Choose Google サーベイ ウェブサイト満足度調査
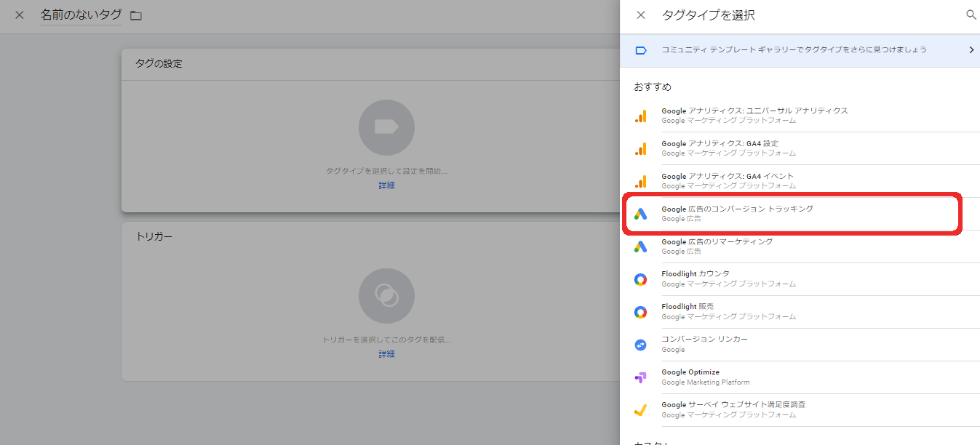The width and height of the screenshot is (980, 445). point(733,405)
